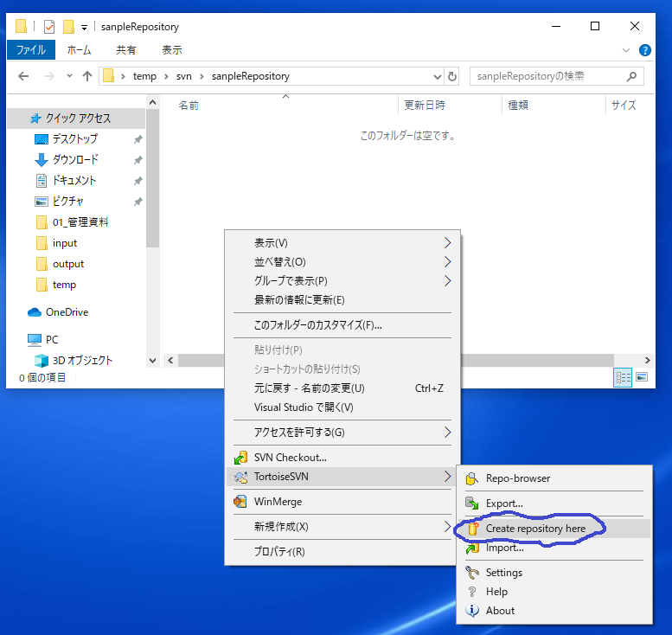Switch to details view layout
The image size is (672, 635).
(623, 378)
